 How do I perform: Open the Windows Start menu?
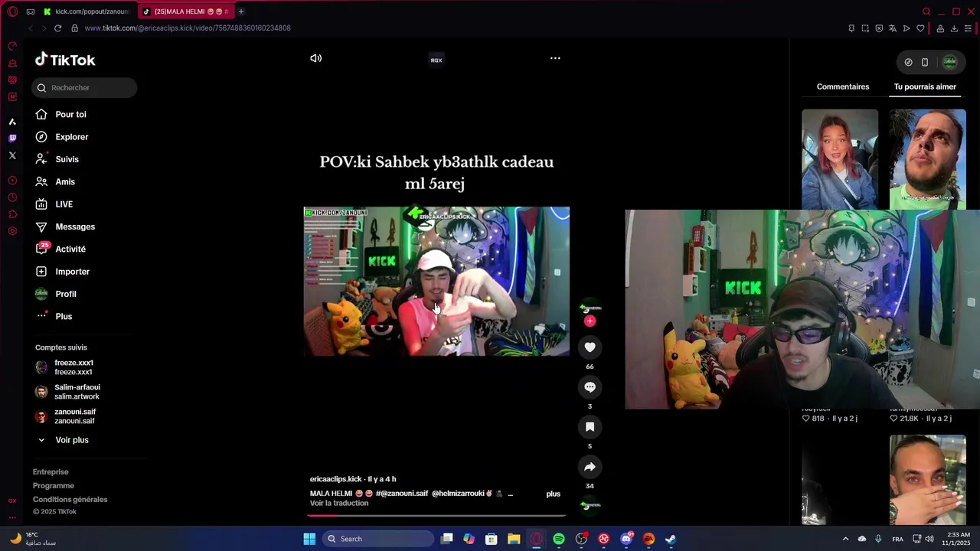click(x=309, y=539)
